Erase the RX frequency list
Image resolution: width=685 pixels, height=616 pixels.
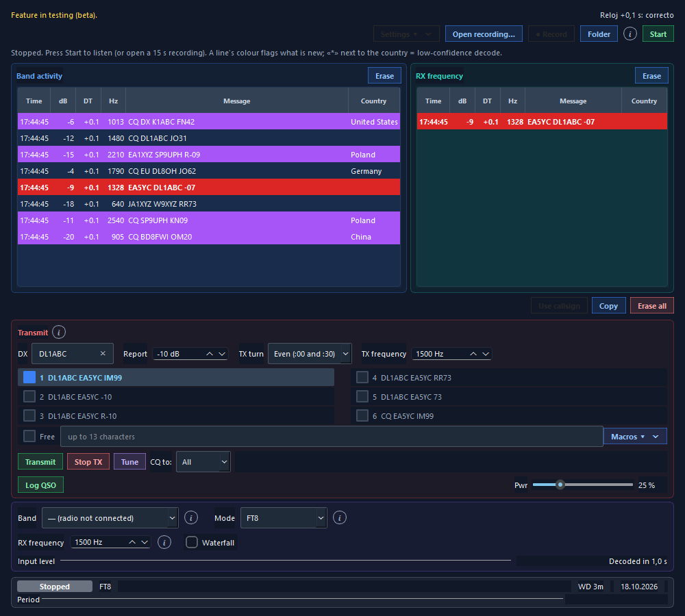(x=651, y=76)
